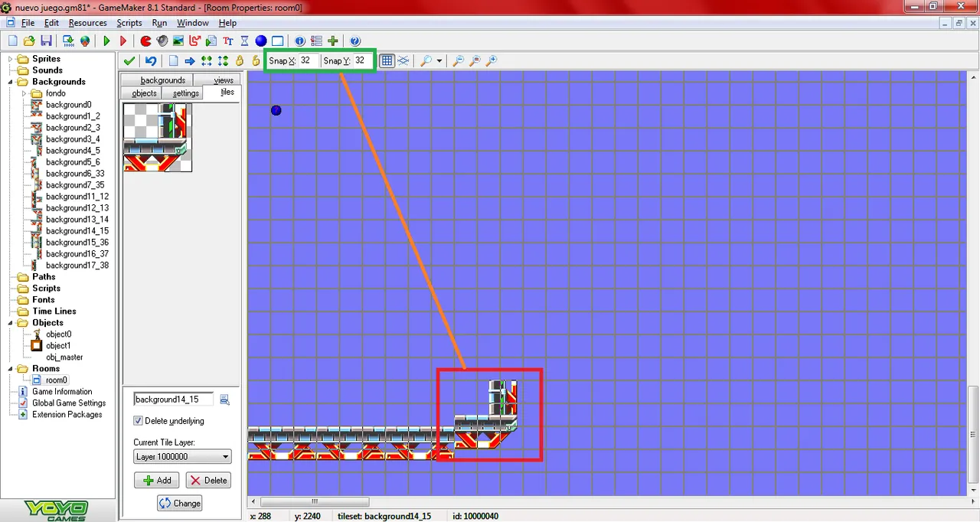980x522 pixels.
Task: Confirm room changes with green checkmark
Action: click(129, 60)
